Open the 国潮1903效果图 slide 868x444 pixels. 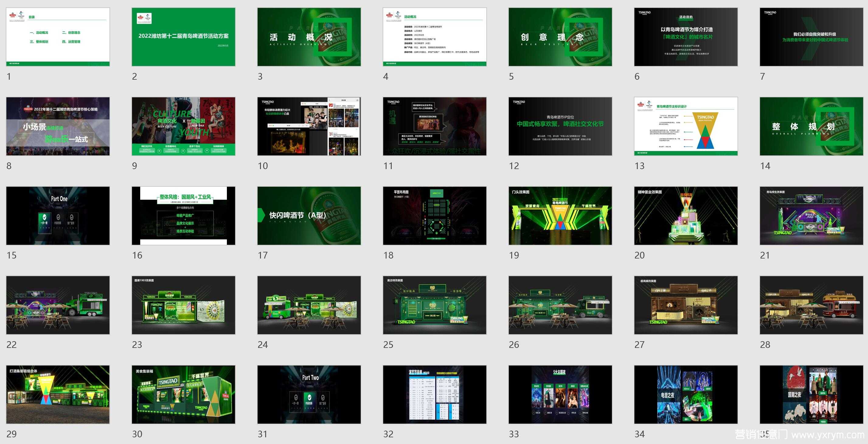click(x=183, y=305)
